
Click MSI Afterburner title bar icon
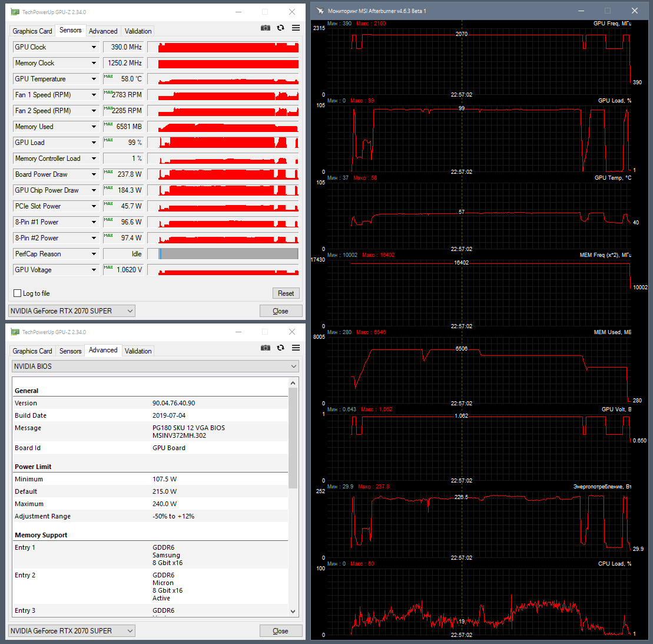point(320,11)
